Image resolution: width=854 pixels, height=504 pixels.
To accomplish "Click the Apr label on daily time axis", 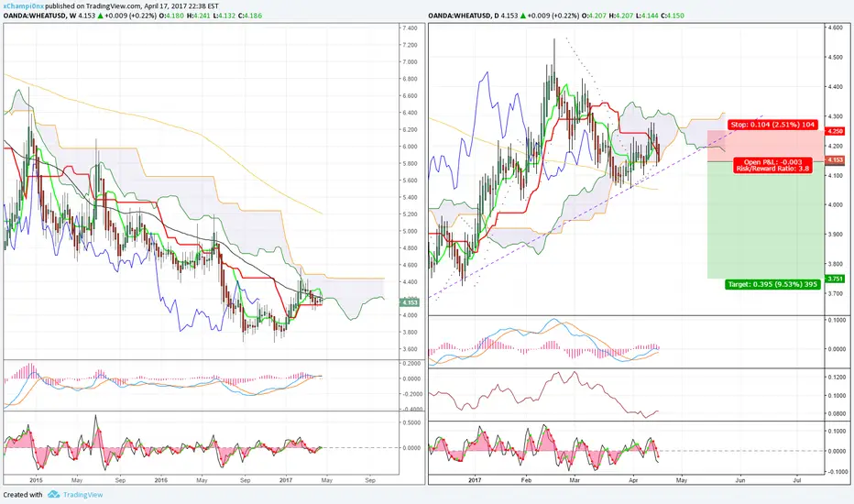I will (x=633, y=480).
